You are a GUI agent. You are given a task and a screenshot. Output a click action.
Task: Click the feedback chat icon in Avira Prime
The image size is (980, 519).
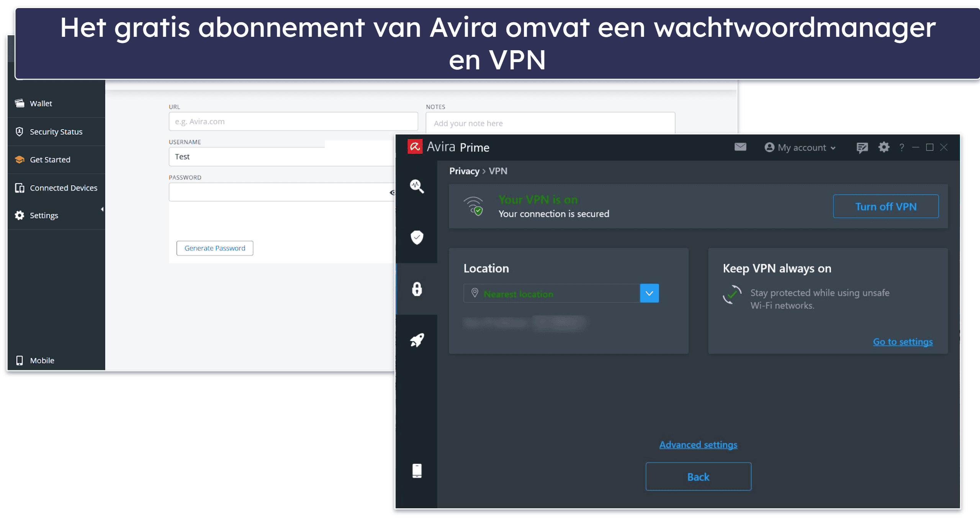(862, 148)
